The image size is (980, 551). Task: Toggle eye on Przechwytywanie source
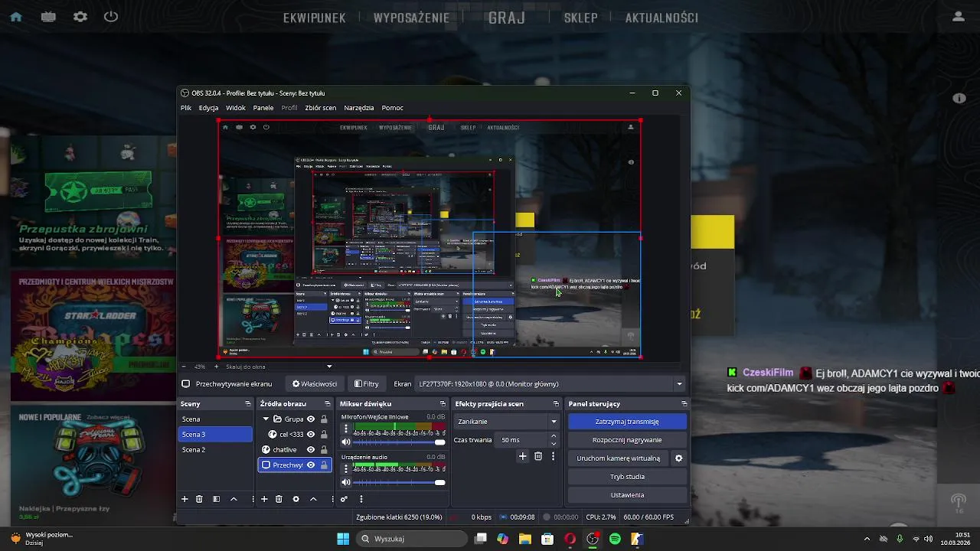(x=311, y=465)
